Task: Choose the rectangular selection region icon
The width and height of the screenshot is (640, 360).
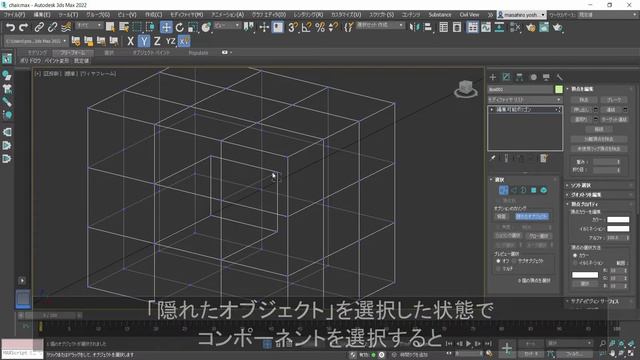Action: pos(137,27)
